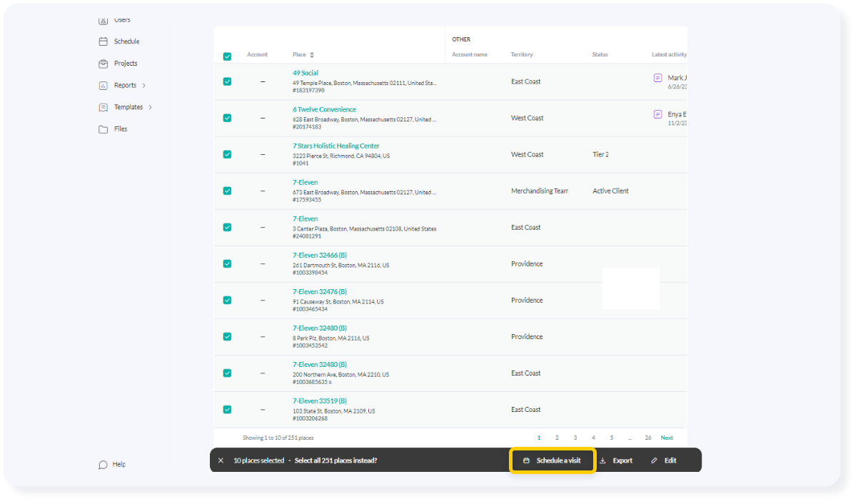Uncheck the 49 Social row checkbox
The height and width of the screenshot is (504, 858).
point(227,81)
